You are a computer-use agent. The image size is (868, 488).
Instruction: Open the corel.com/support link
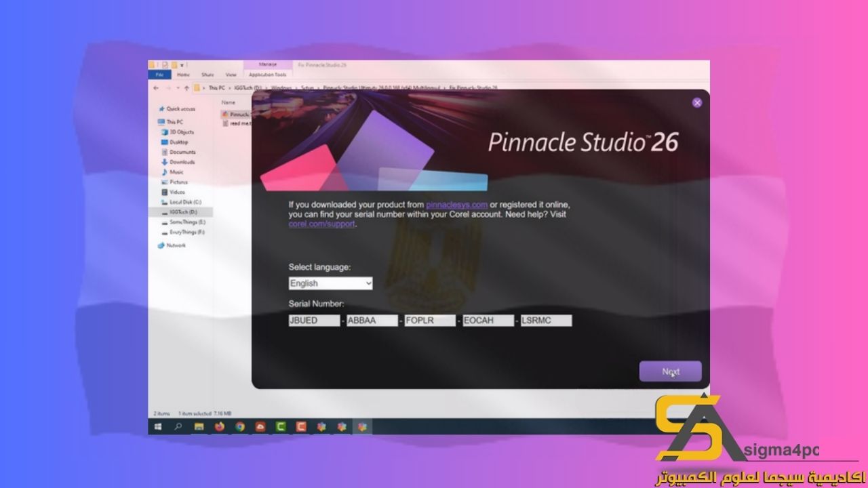click(x=321, y=224)
